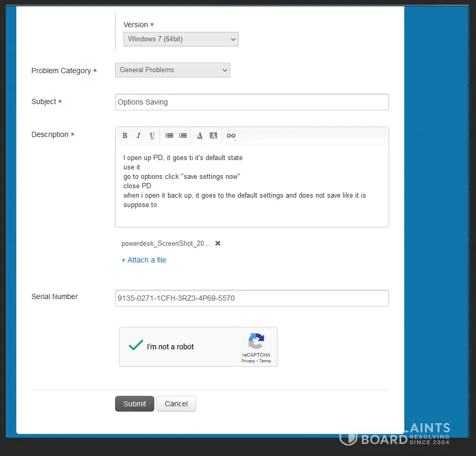This screenshot has height=456, width=476.
Task: Remove the attached powerdesk screenshot file
Action: [x=218, y=243]
